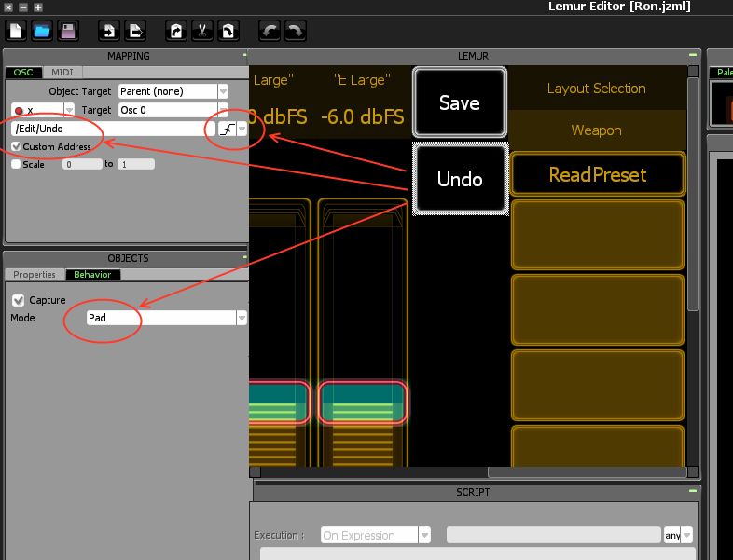Click the script expression input field
This screenshot has height=560, width=733.
[x=554, y=535]
